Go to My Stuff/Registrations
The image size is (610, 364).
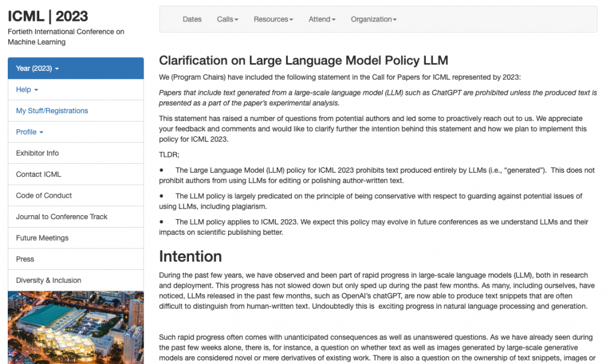(x=76, y=111)
